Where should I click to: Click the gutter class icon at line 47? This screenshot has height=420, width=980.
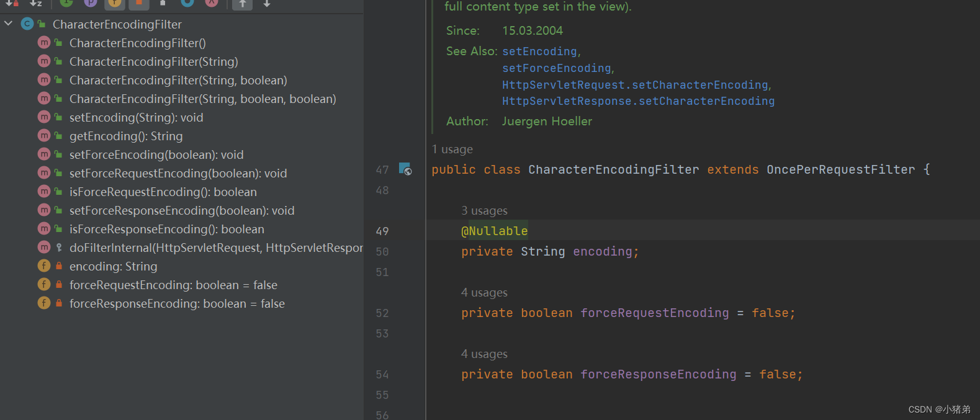click(405, 169)
